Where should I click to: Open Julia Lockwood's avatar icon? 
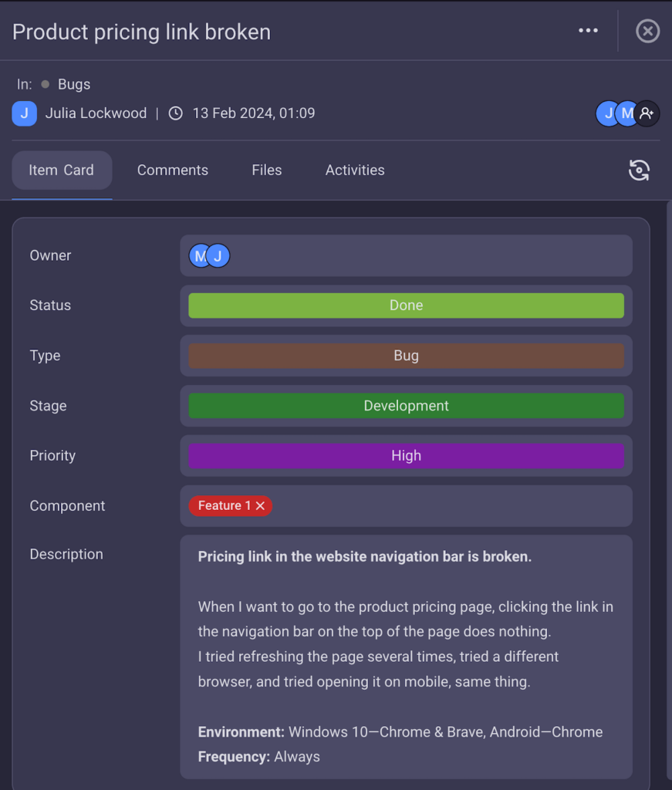(24, 113)
